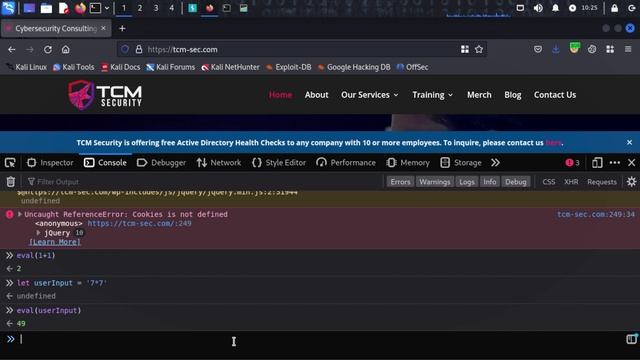This screenshot has height=360, width=640.
Task: Expand the jQuery stack frames group
Action: coord(38,233)
